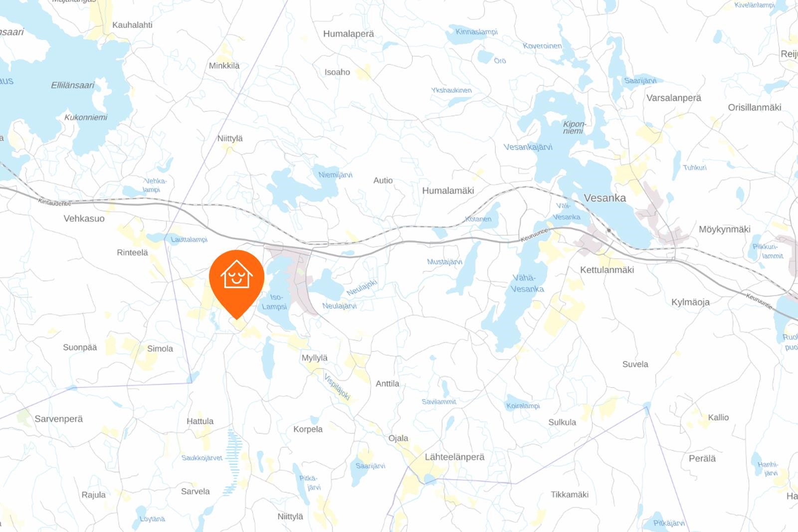Select the Lähteelänperä village label
The width and height of the screenshot is (798, 532).
click(x=454, y=457)
